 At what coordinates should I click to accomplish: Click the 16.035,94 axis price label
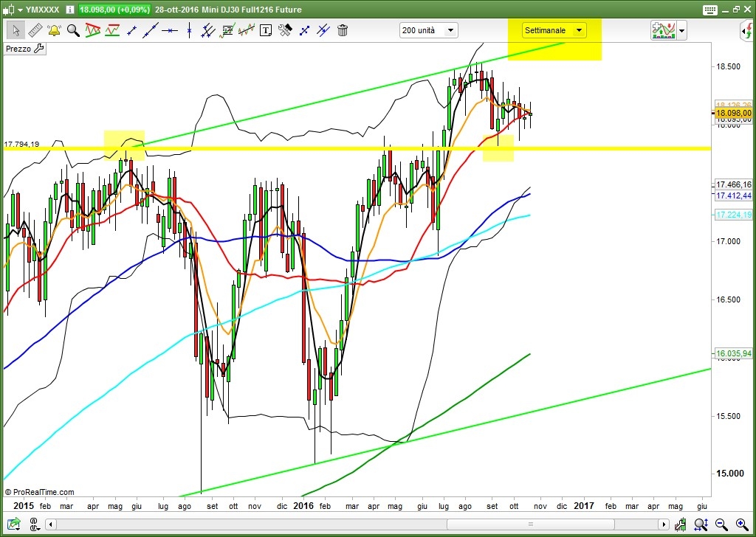click(733, 353)
